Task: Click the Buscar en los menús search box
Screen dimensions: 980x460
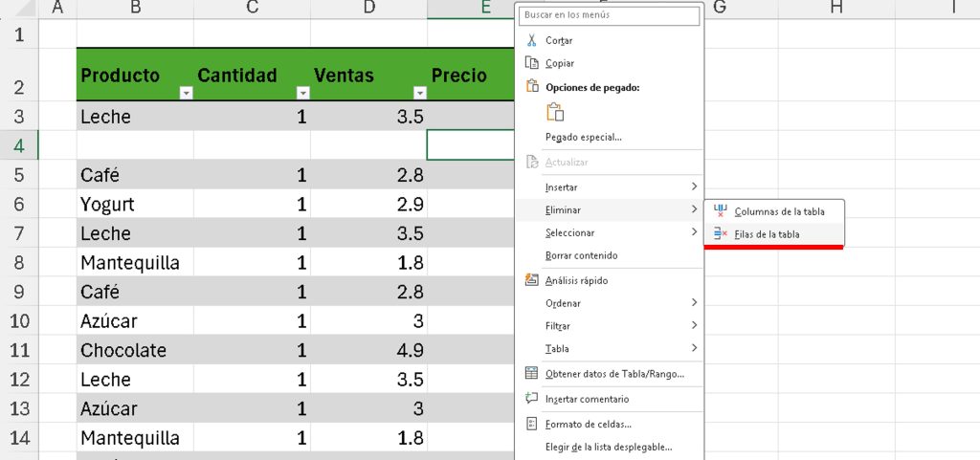Action: (610, 15)
